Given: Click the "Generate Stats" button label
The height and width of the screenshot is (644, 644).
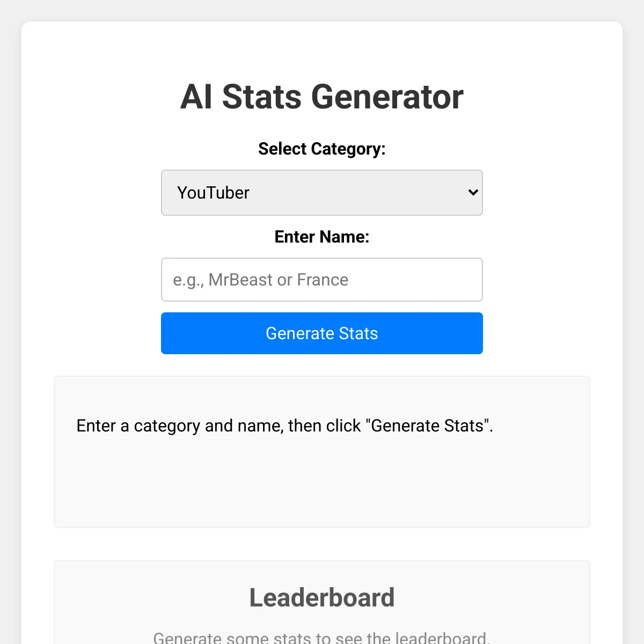Looking at the screenshot, I should [x=322, y=333].
